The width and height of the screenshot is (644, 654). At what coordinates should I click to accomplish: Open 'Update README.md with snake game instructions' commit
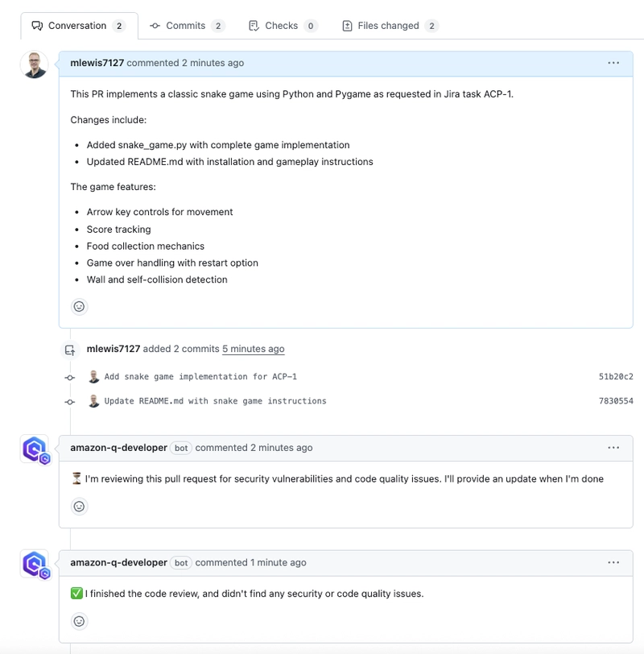pos(215,401)
